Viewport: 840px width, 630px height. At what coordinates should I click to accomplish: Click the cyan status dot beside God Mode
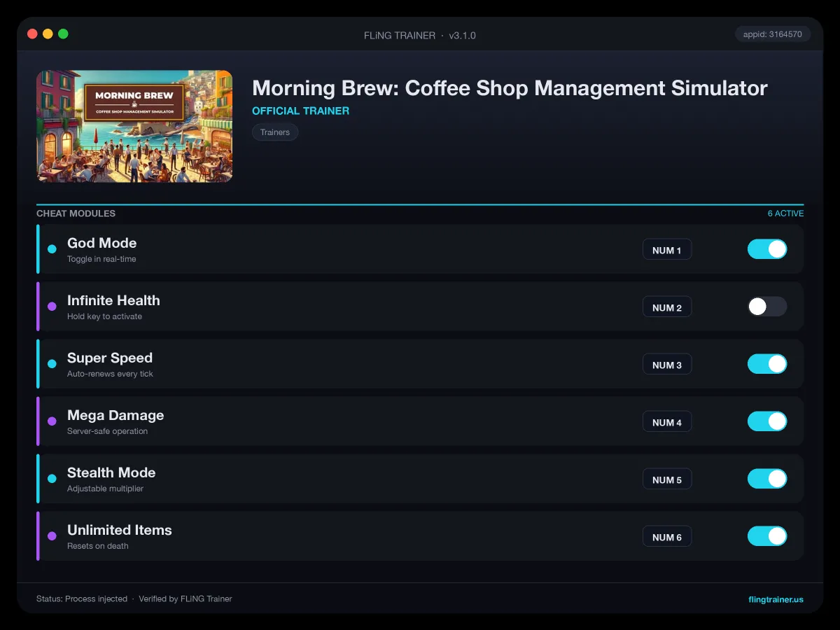[52, 249]
